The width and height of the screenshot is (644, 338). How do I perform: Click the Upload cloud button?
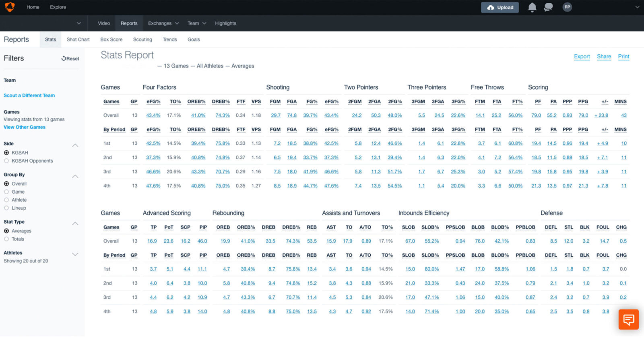[500, 7]
